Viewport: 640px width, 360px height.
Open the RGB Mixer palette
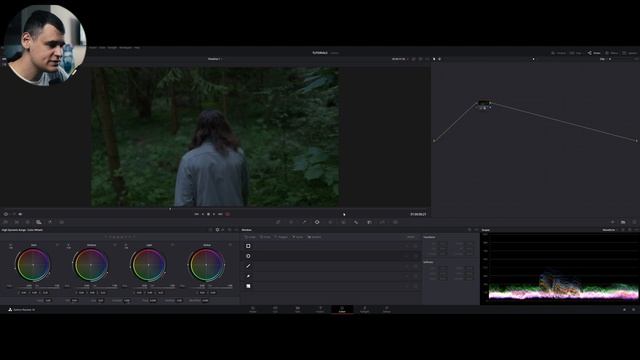50,222
